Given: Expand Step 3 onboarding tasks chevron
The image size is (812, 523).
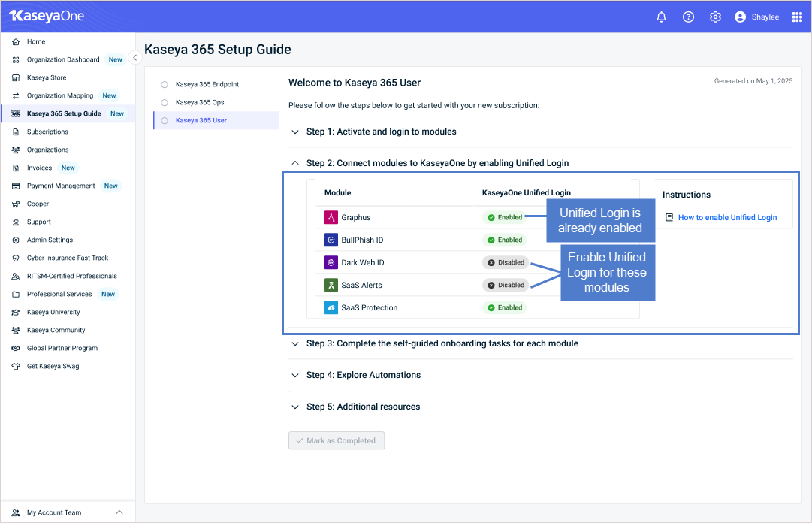Looking at the screenshot, I should pos(295,344).
